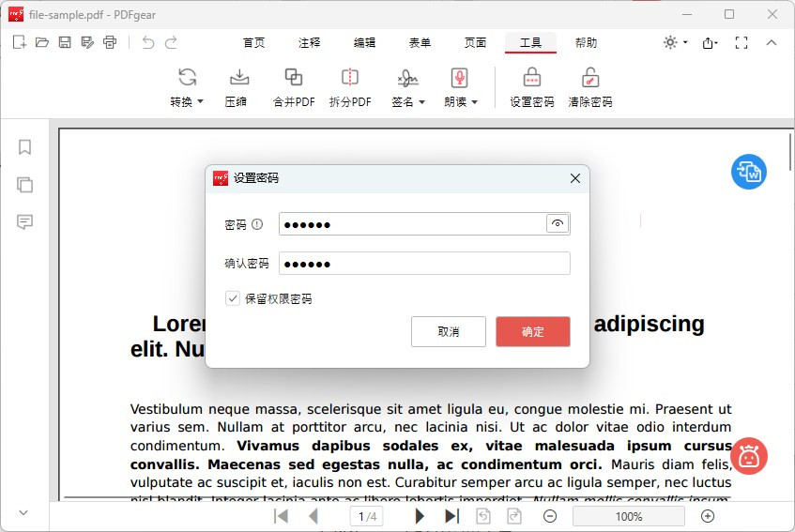Go to the next page

pyautogui.click(x=420, y=516)
